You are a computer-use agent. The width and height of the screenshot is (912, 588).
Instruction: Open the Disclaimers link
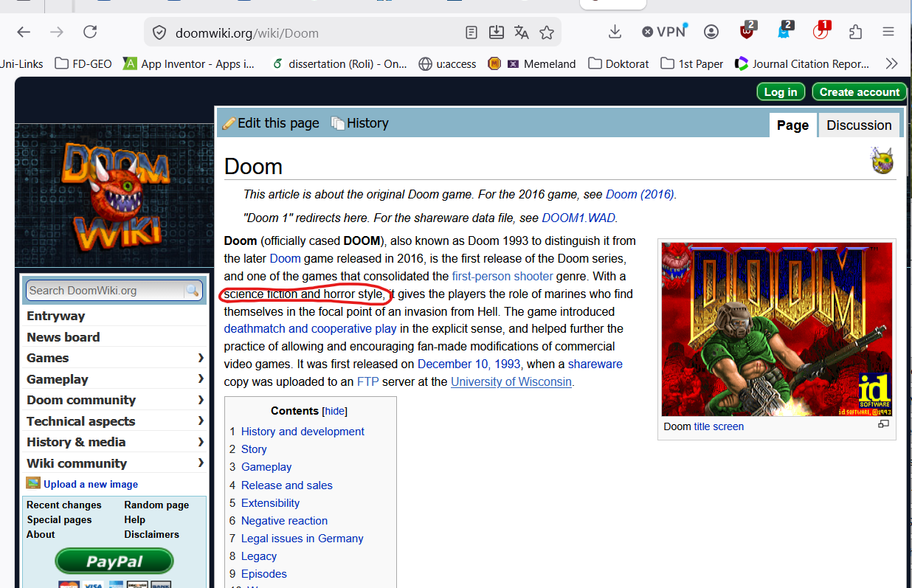coord(152,535)
